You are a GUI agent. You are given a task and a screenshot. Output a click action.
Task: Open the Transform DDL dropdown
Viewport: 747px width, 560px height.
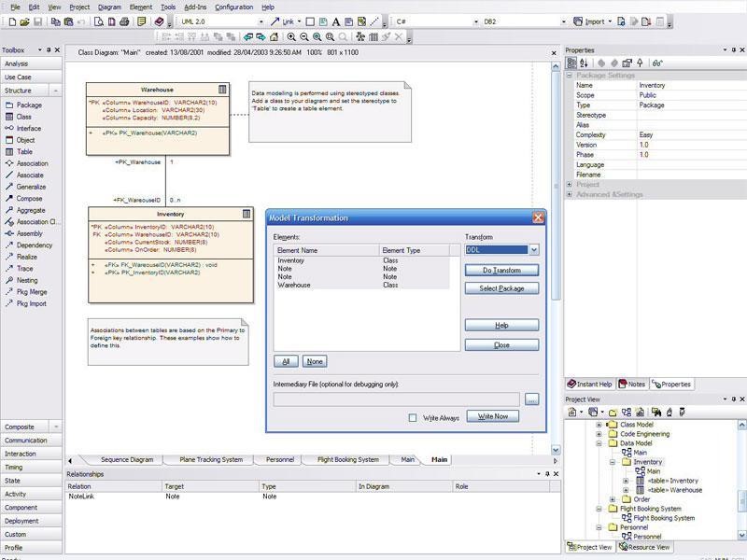coord(534,250)
